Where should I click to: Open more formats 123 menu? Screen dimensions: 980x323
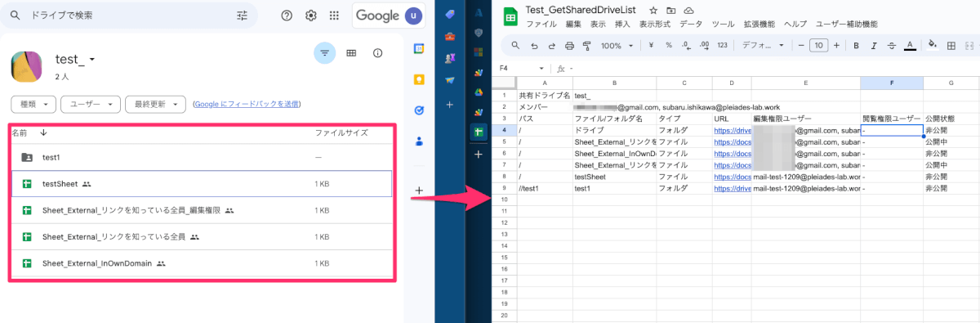(722, 46)
